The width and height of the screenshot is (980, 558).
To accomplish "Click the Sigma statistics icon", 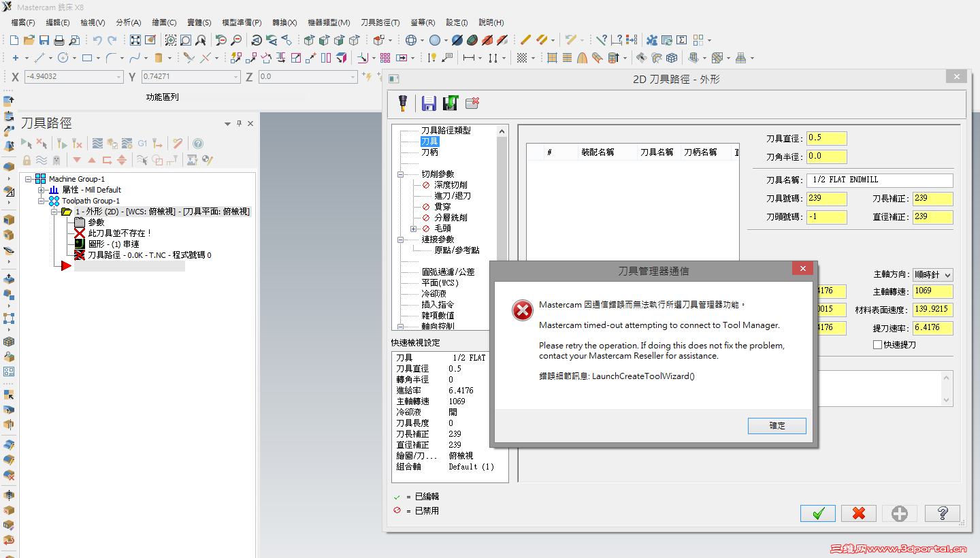I will tap(682, 40).
